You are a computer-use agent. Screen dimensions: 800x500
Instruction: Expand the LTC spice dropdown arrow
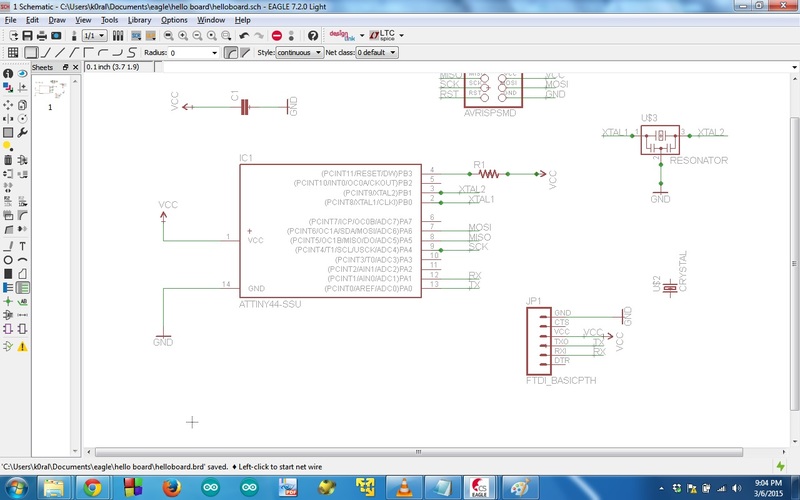pos(402,36)
